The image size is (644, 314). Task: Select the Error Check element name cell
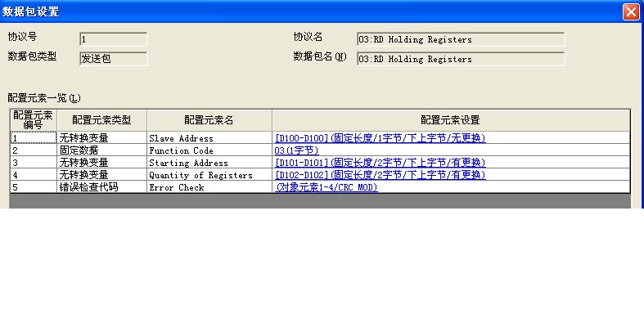[x=209, y=187]
